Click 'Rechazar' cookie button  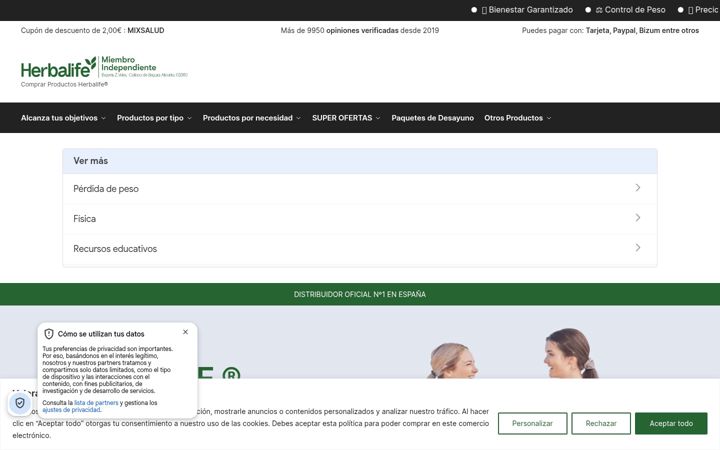click(601, 423)
